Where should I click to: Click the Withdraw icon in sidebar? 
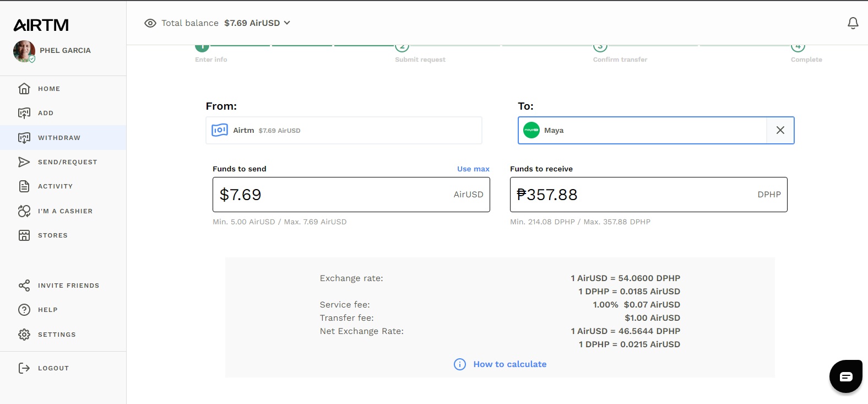click(24, 138)
